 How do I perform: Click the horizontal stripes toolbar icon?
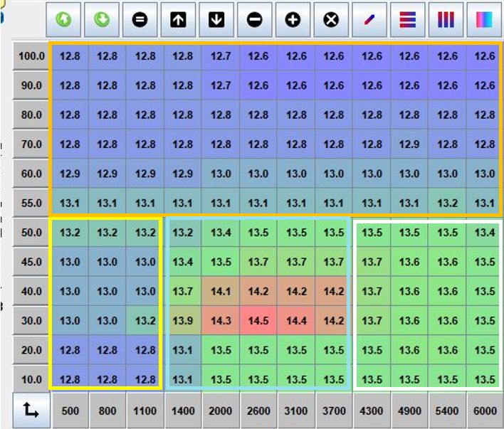click(x=408, y=20)
